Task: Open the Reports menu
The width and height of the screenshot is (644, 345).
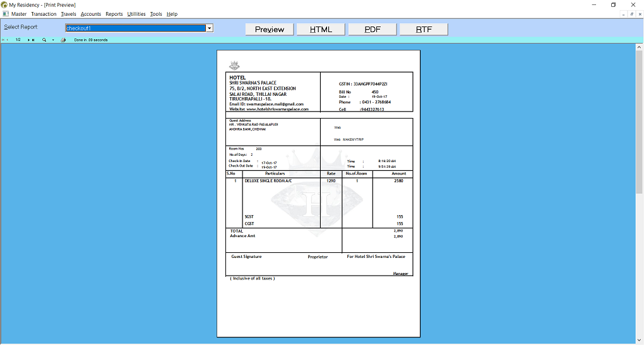Action: pos(114,14)
